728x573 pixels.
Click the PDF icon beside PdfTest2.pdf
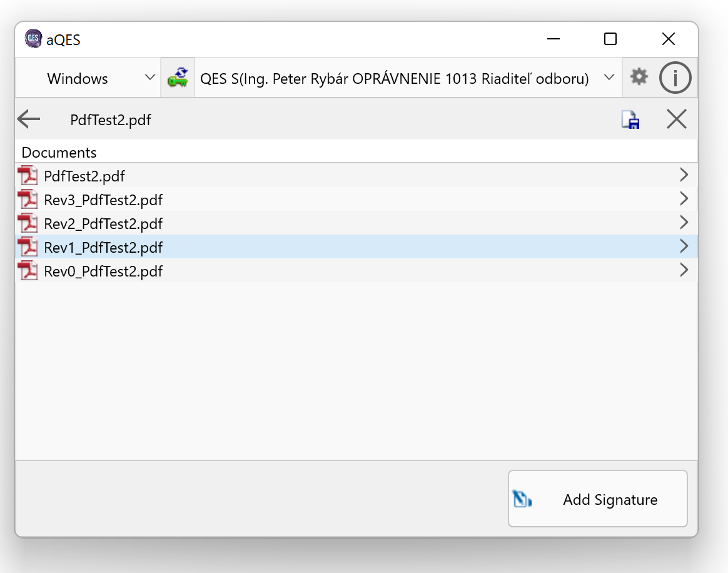pyautogui.click(x=28, y=176)
